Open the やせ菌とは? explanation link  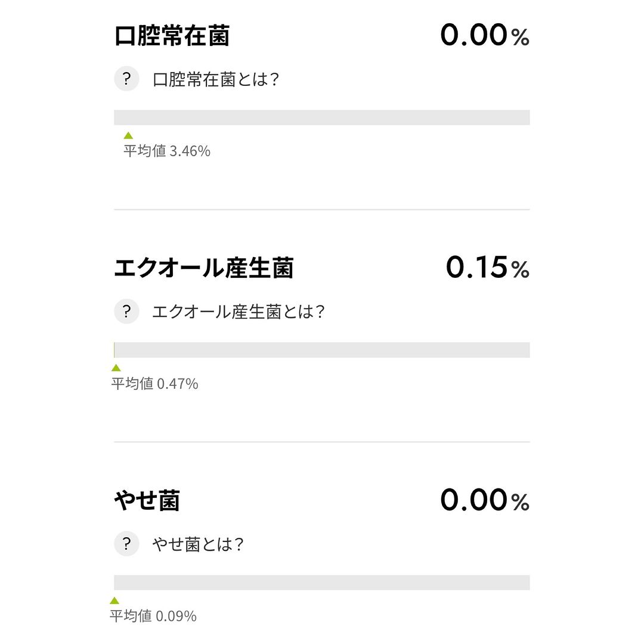(198, 544)
